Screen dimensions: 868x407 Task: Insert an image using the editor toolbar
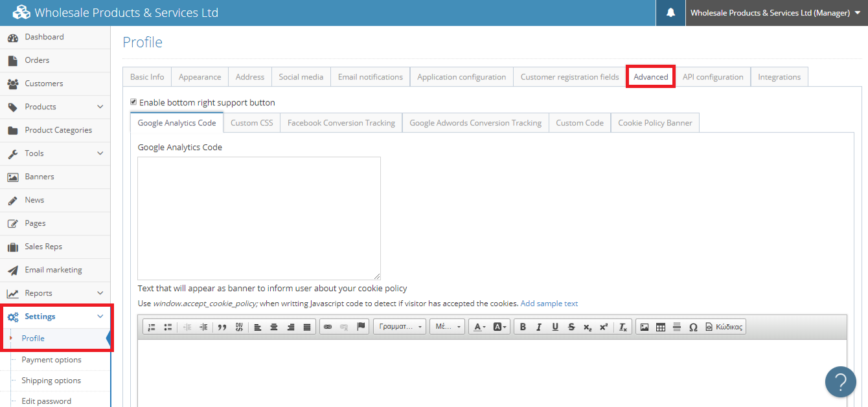(x=644, y=327)
